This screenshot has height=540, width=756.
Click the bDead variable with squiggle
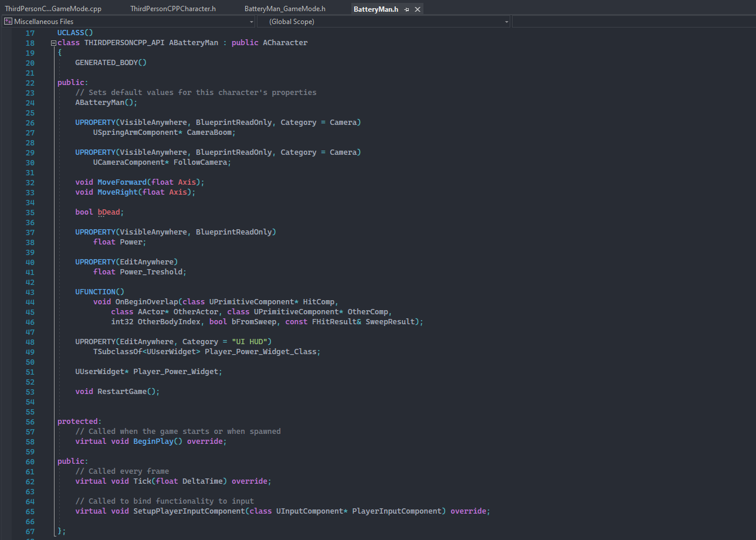109,212
